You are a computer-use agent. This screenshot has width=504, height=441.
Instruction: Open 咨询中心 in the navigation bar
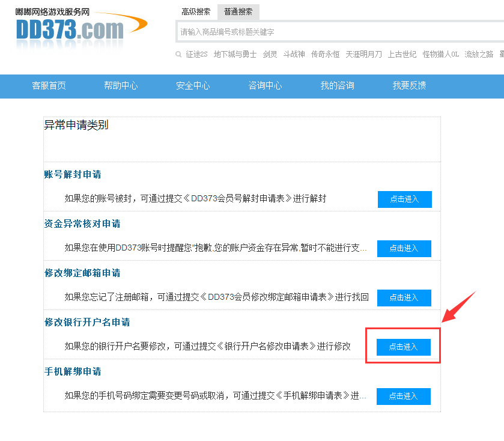265,85
